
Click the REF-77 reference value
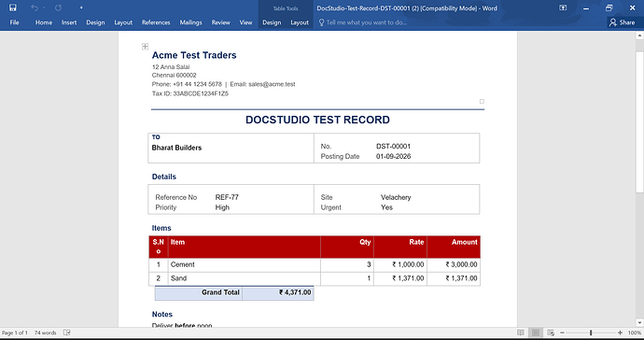coord(227,197)
